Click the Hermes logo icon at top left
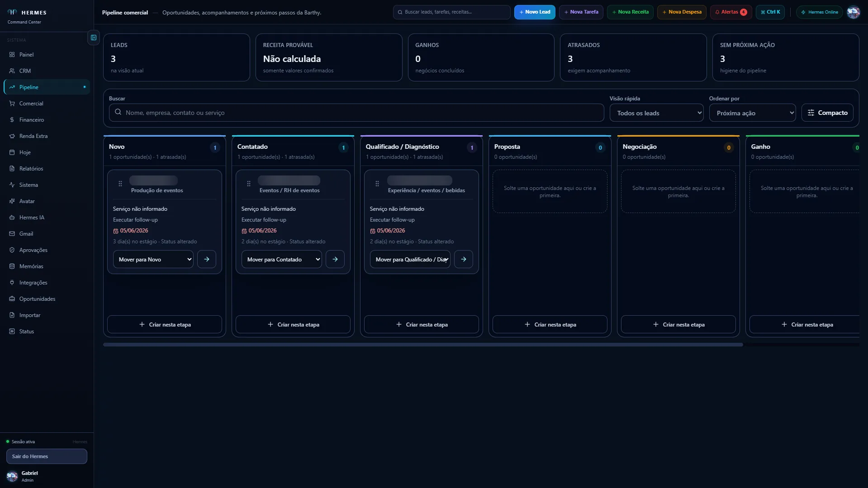 (12, 12)
